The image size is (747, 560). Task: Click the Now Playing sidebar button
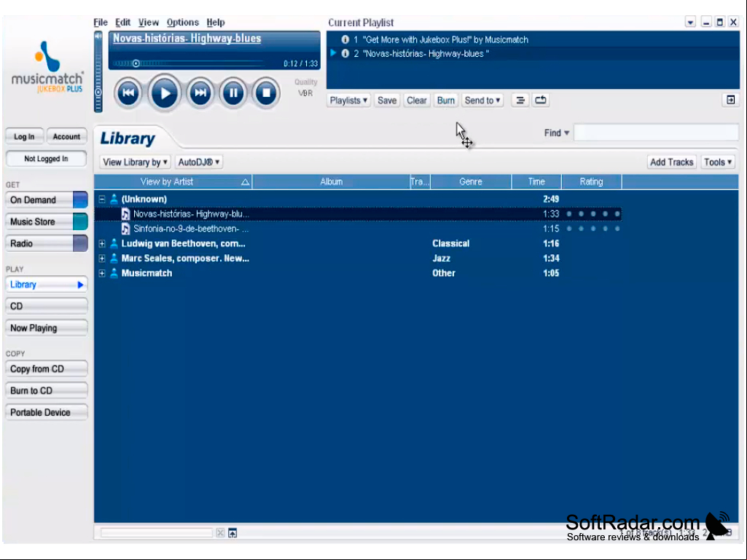(46, 328)
